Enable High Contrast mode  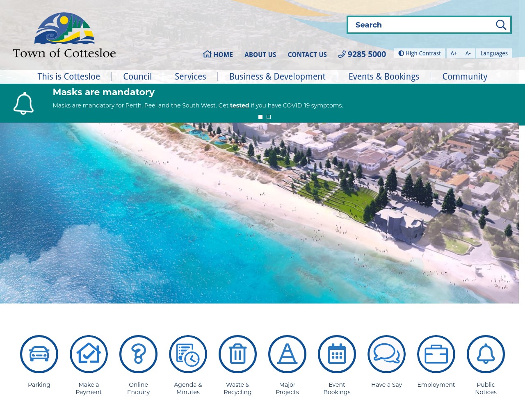click(x=419, y=53)
